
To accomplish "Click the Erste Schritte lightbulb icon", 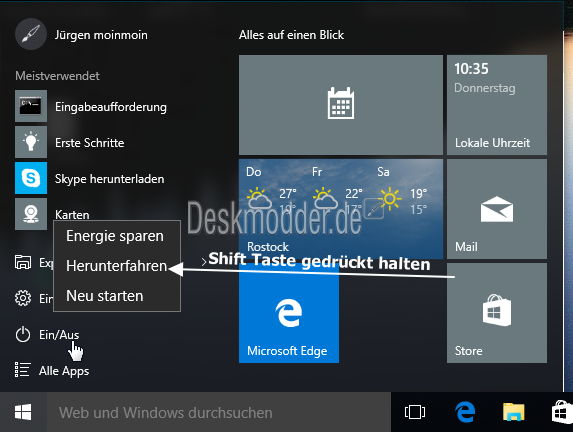I will point(31,142).
